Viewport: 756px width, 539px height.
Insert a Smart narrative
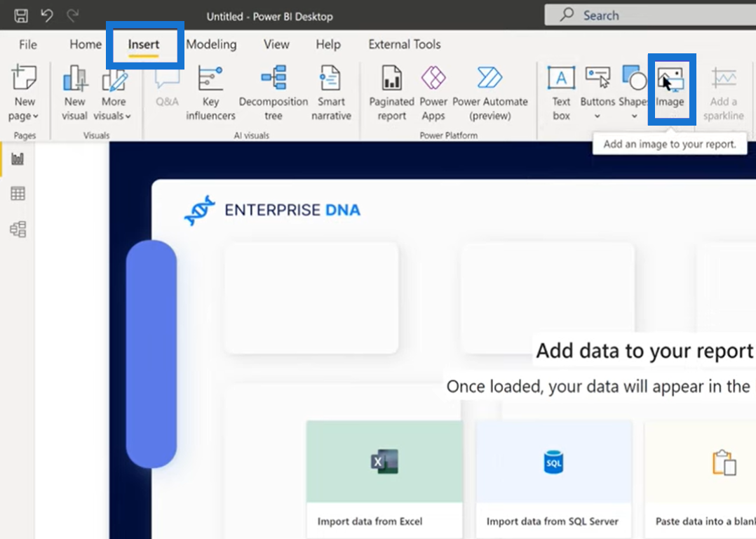[x=331, y=93]
